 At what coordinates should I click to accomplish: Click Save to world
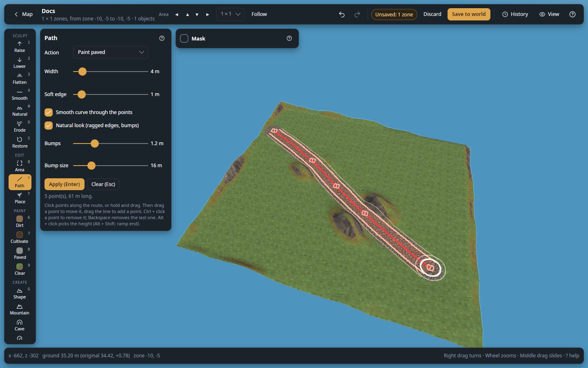point(469,14)
